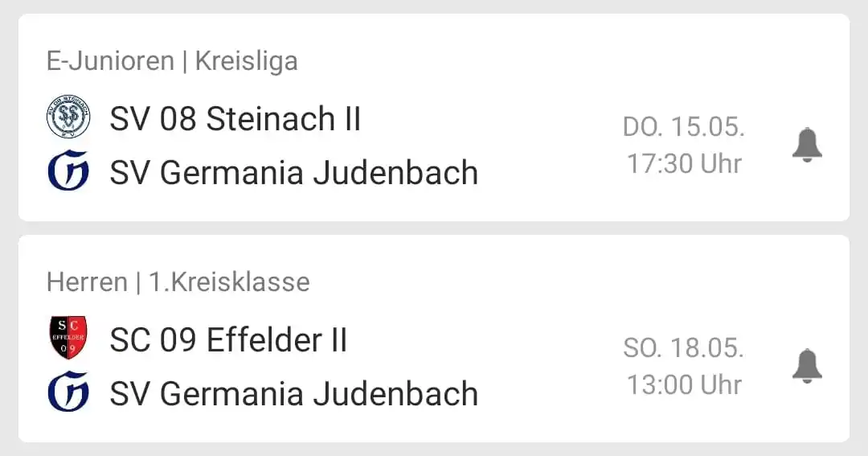
Task: Open kickoff time 17:30 Uhr
Action: [684, 163]
